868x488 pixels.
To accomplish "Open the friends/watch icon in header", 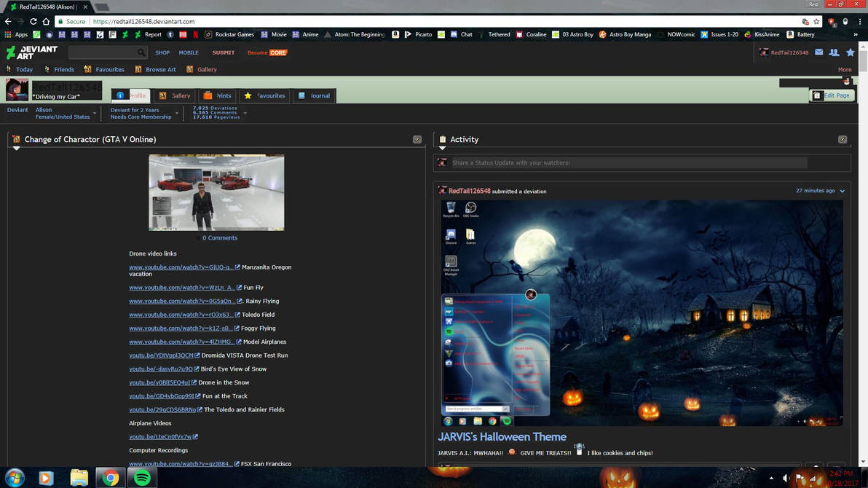I will click(x=834, y=52).
